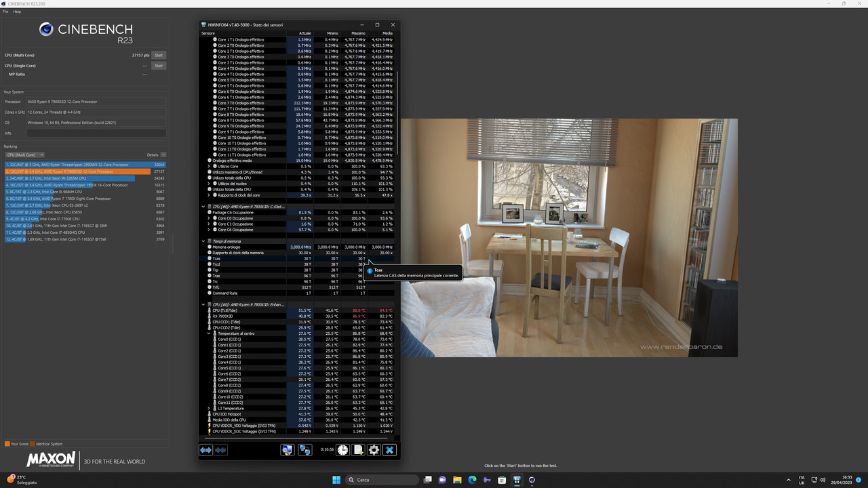Open Task View on taskbar
The width and height of the screenshot is (868, 488).
coord(427,480)
